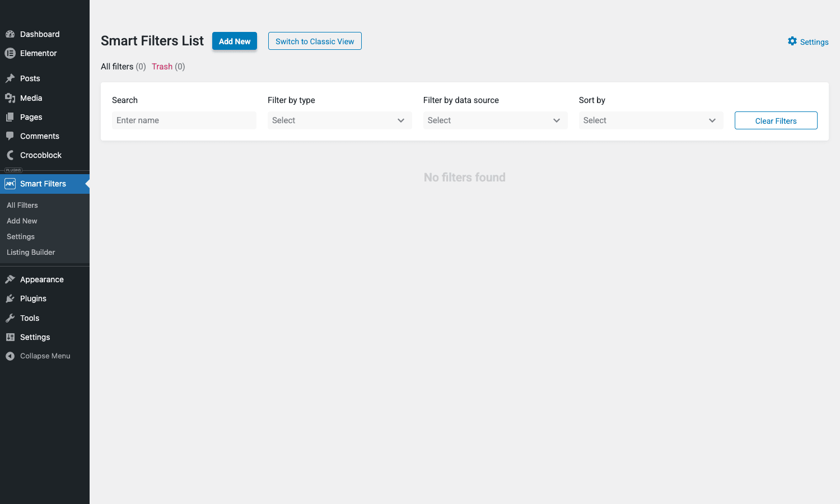Collapse the admin sidebar menu

tap(45, 356)
